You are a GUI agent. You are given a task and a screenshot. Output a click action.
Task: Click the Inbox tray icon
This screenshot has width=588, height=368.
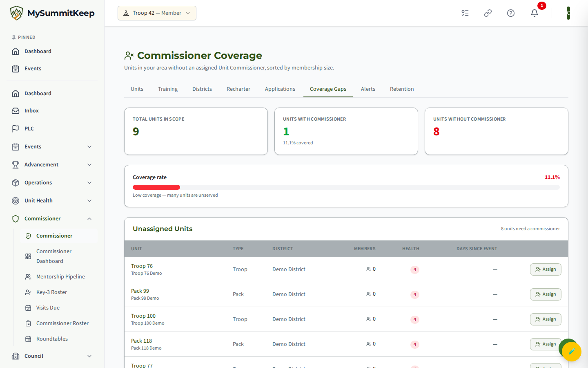16,111
